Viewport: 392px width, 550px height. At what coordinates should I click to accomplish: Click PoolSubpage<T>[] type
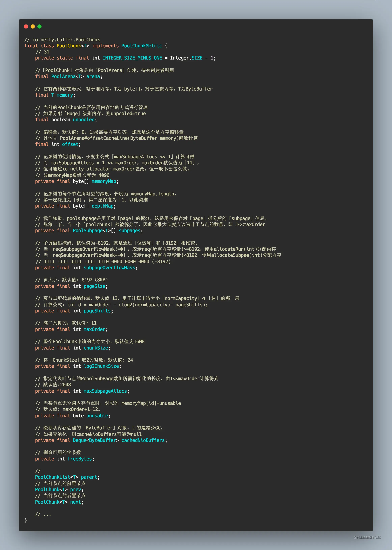click(x=94, y=231)
